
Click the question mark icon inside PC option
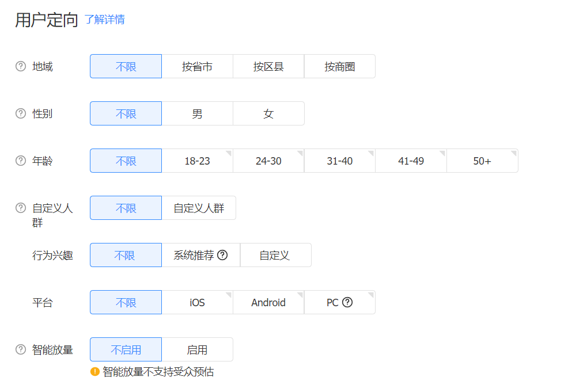coord(347,302)
